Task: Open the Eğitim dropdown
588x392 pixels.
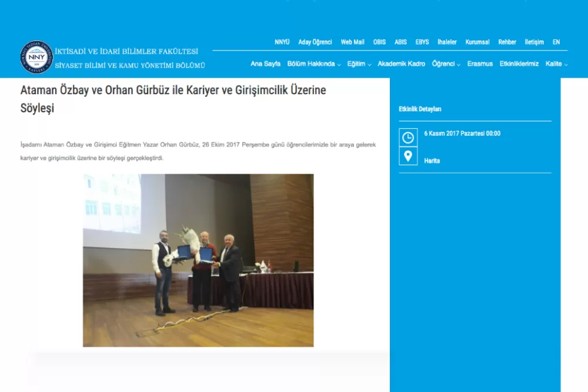Action: 357,63
